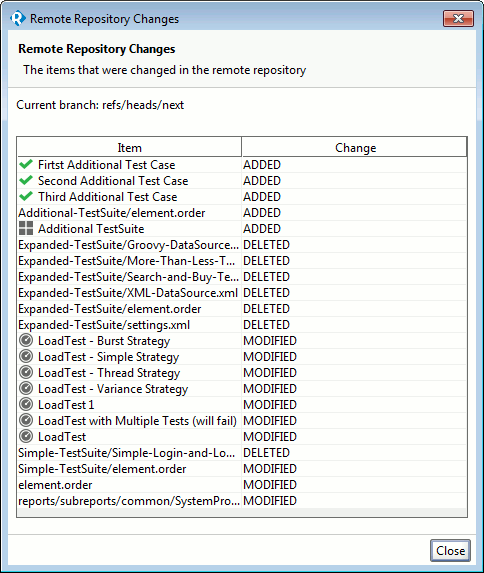The width and height of the screenshot is (484, 573).
Task: Click the gauge icon beside the plain LoadTest row
Action: pos(26,437)
